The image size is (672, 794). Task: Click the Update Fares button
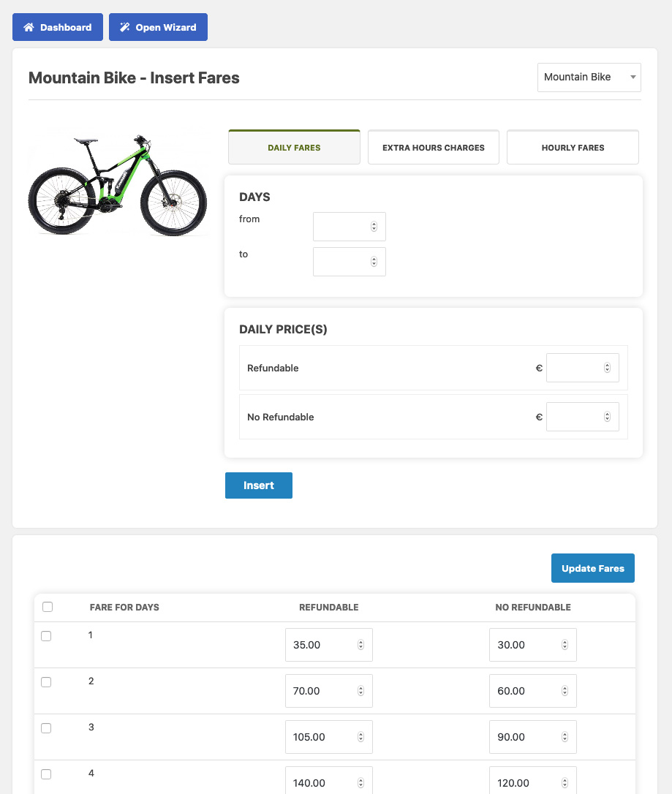coord(592,568)
